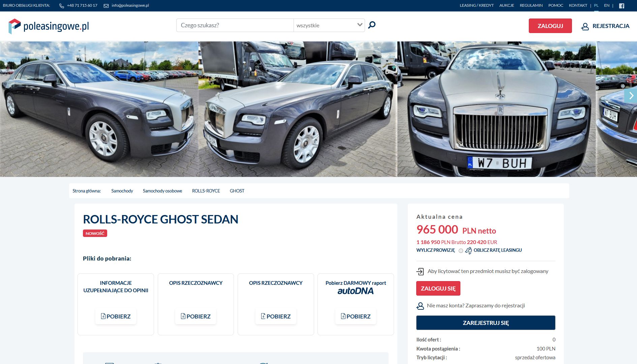Click the red Zaloguj button
The image size is (637, 364).
coord(550,26)
